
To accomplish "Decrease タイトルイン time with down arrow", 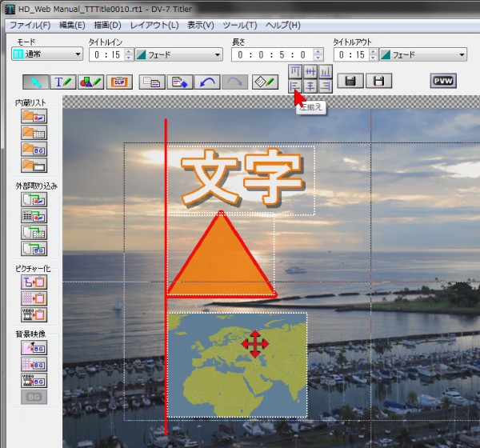I will pos(129,58).
